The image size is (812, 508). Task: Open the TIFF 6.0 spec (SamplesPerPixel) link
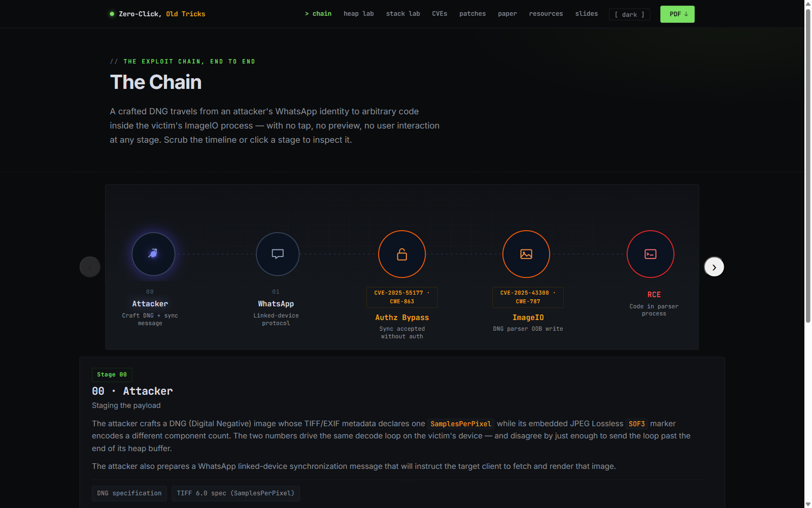point(235,493)
